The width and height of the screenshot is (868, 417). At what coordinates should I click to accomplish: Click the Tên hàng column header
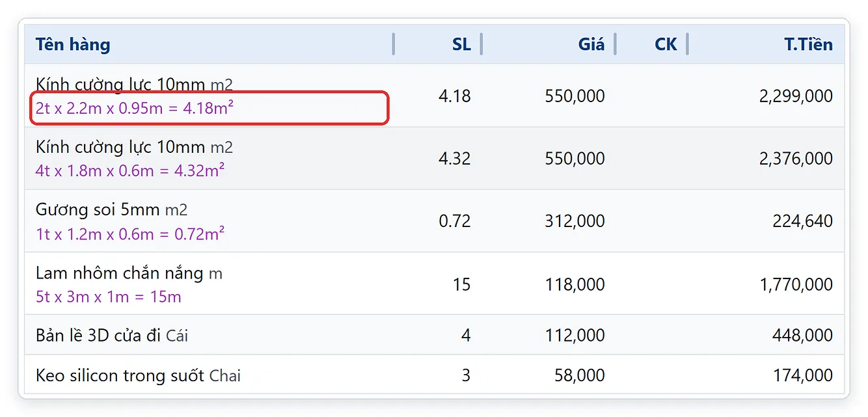click(73, 44)
